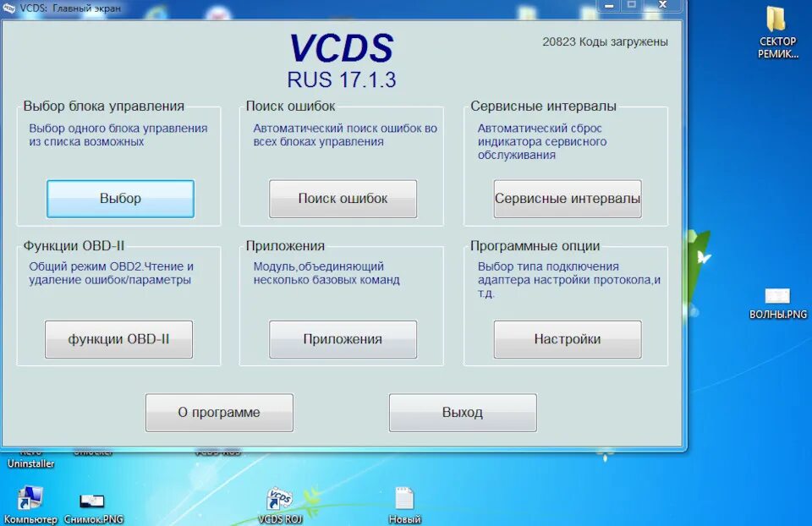This screenshot has height=526, width=812.
Task: Click Выход to exit VCDS
Action: 463,413
